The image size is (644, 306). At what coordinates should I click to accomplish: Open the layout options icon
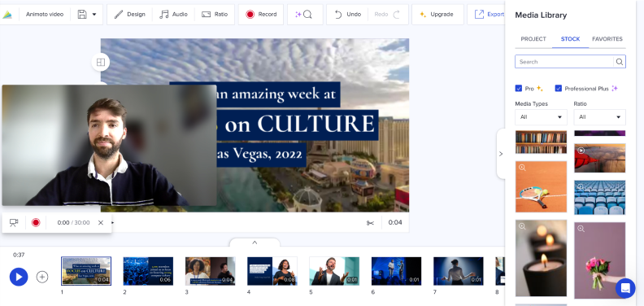101,62
